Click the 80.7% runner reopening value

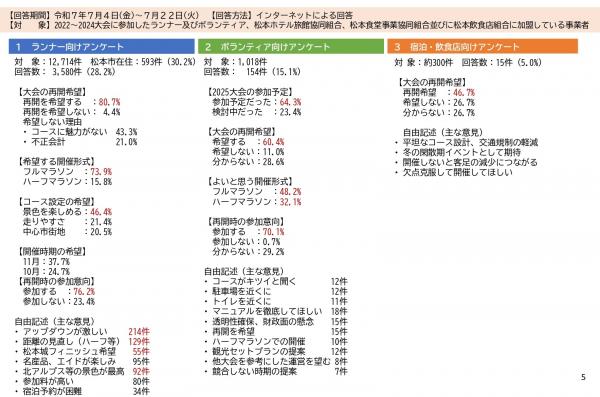tap(109, 102)
